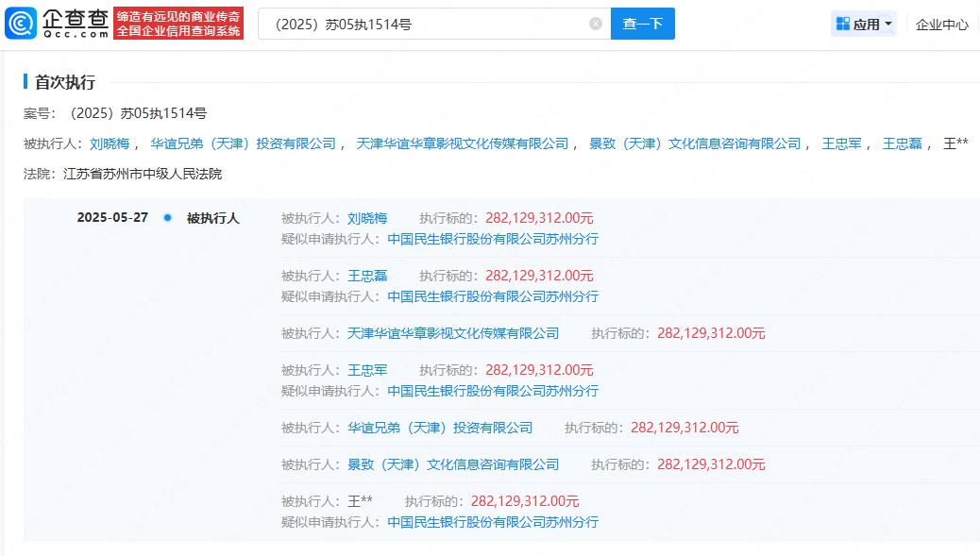This screenshot has width=980, height=556.
Task: Open 天津华谊华章影视文化传媒有限公司 in timeline details
Action: click(453, 333)
